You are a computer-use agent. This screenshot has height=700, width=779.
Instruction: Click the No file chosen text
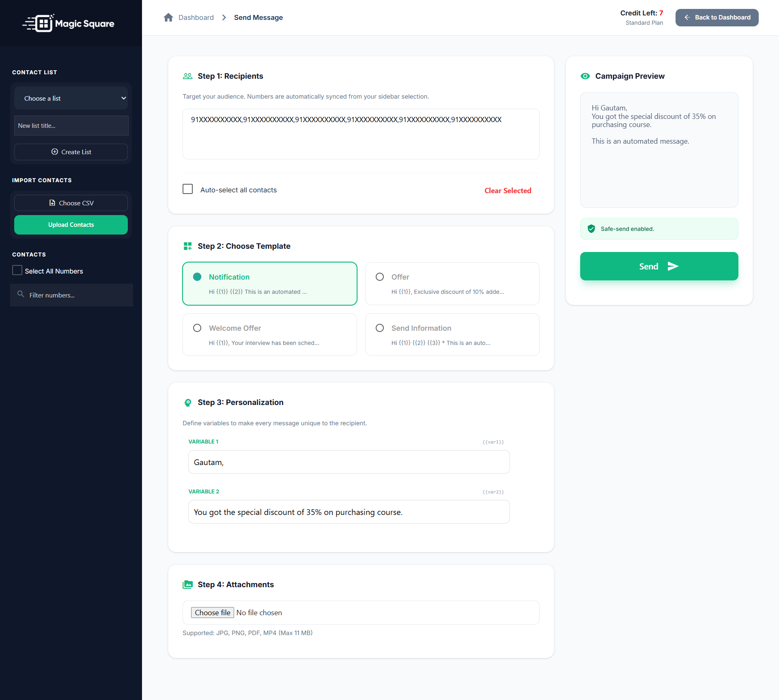(x=259, y=613)
